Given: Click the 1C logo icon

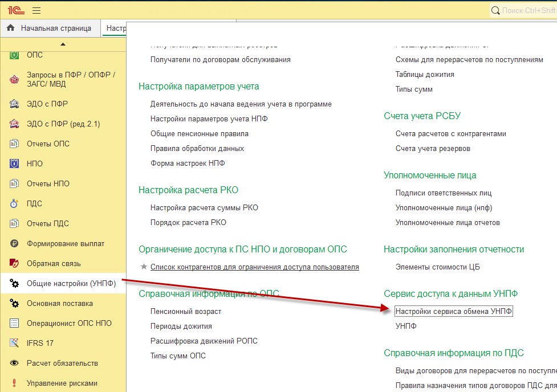Looking at the screenshot, I should 14,10.
